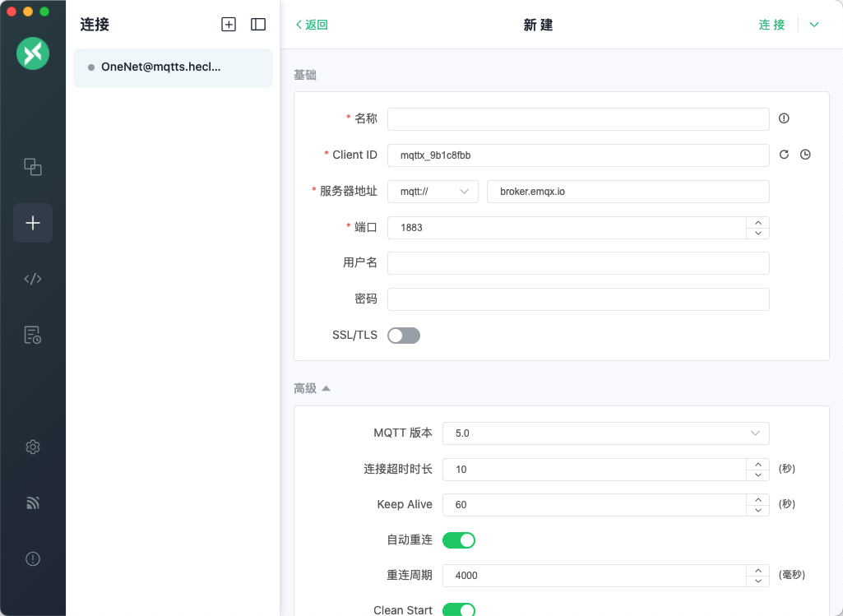Click the 返回 back link
The width and height of the screenshot is (843, 616).
click(x=312, y=25)
